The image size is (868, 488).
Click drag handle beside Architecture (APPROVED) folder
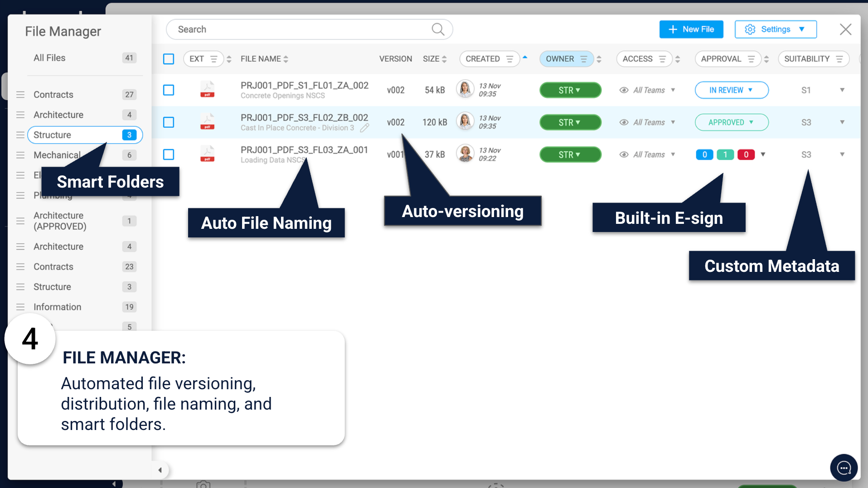pyautogui.click(x=20, y=221)
